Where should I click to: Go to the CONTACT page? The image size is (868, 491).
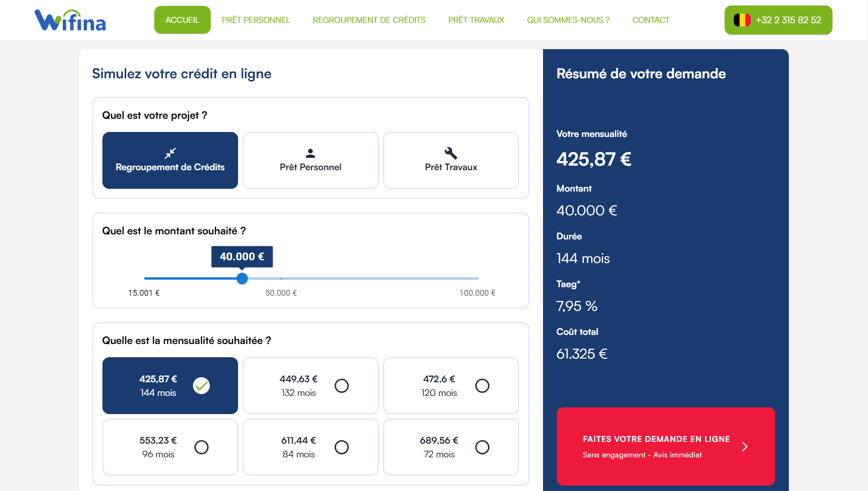[x=651, y=20]
